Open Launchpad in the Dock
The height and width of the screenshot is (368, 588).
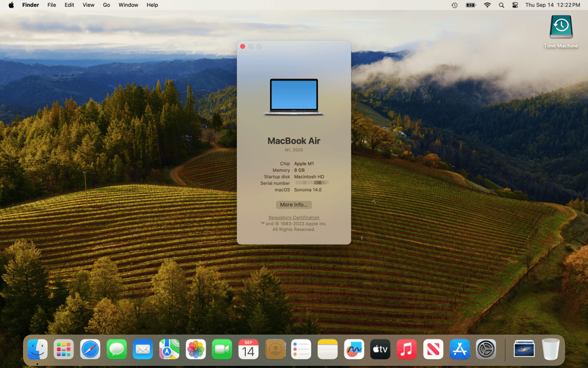pos(64,349)
